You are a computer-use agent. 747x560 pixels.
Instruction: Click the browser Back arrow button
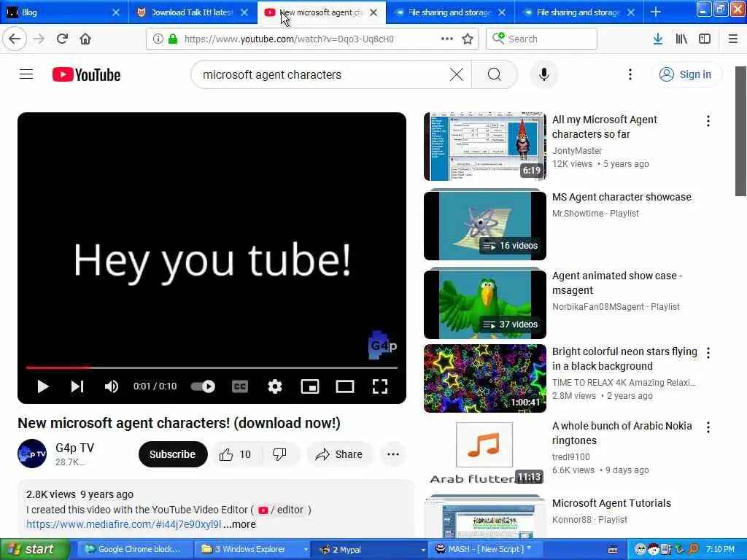[15, 39]
